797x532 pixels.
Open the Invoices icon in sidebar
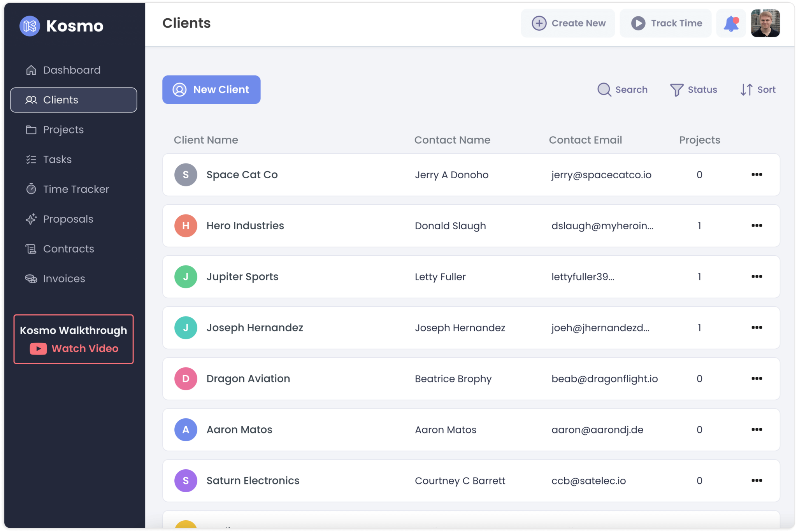tap(31, 278)
